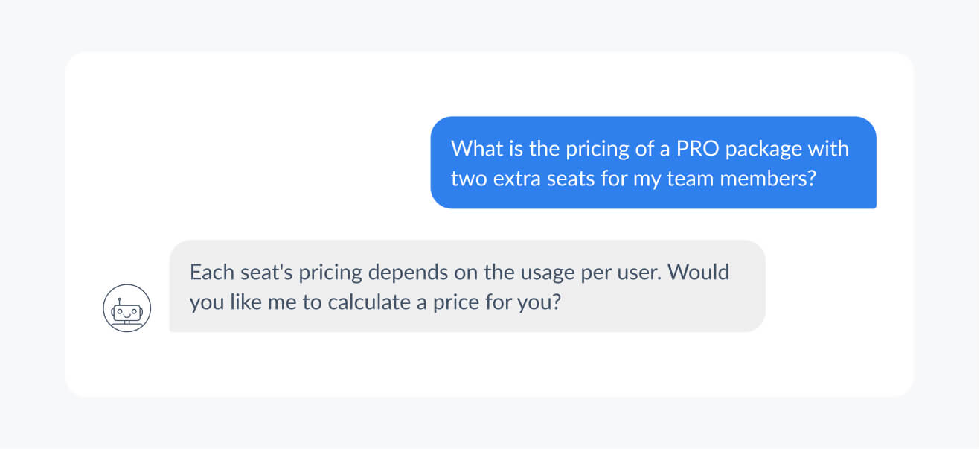
Task: Select the grey bot reply bubble
Action: tap(467, 286)
